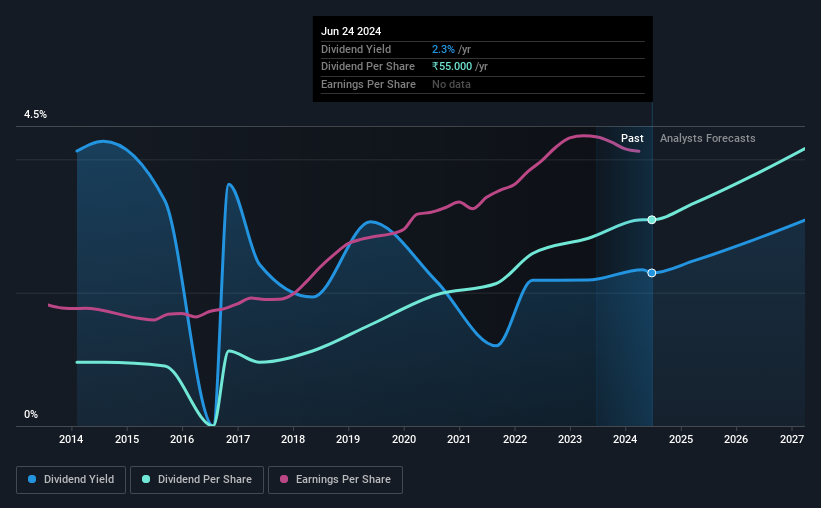Click the tooltip 'Dividend Yield' row label

click(356, 49)
